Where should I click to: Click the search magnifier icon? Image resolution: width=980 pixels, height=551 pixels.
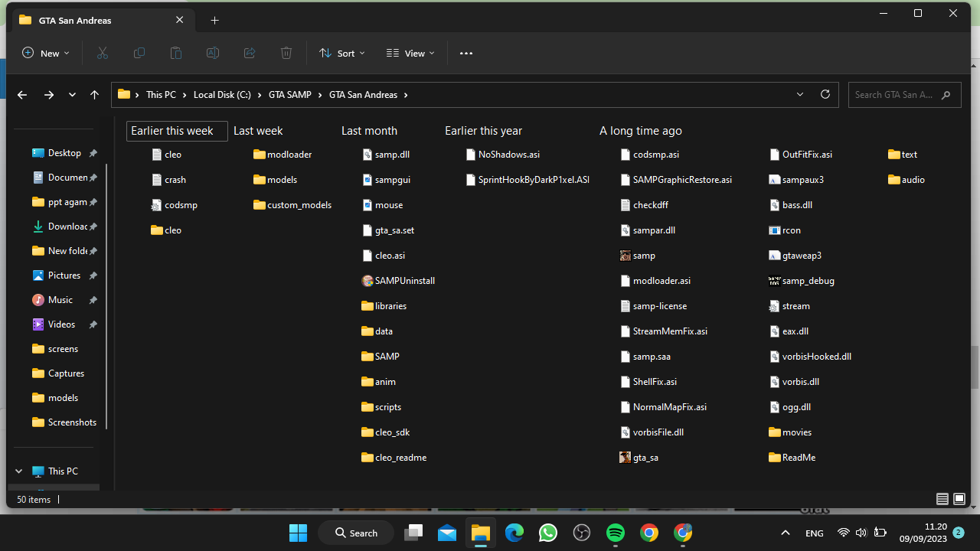click(x=946, y=95)
